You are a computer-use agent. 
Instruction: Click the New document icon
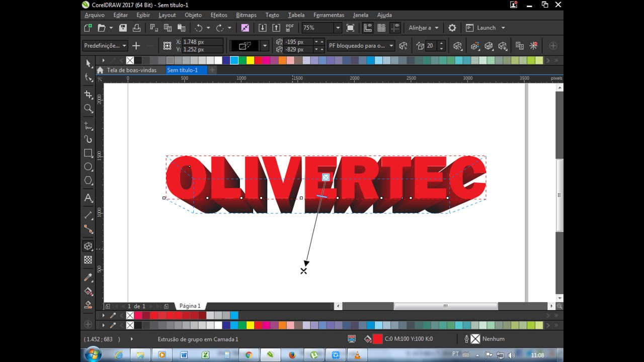click(88, 28)
